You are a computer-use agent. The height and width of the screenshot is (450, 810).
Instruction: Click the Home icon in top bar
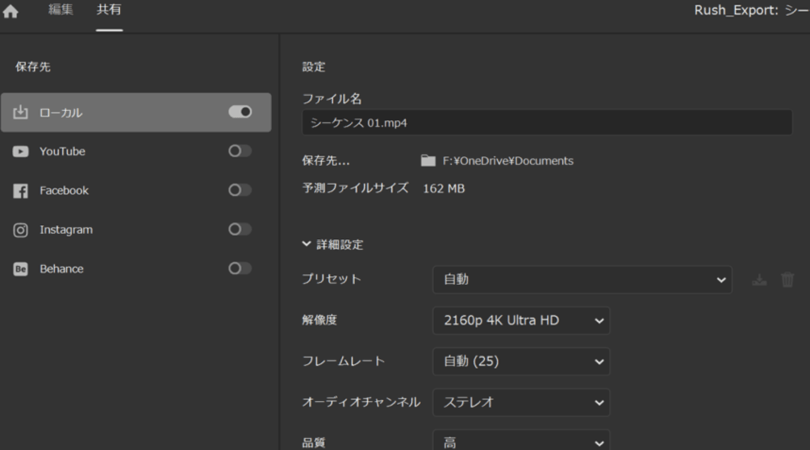tap(11, 12)
